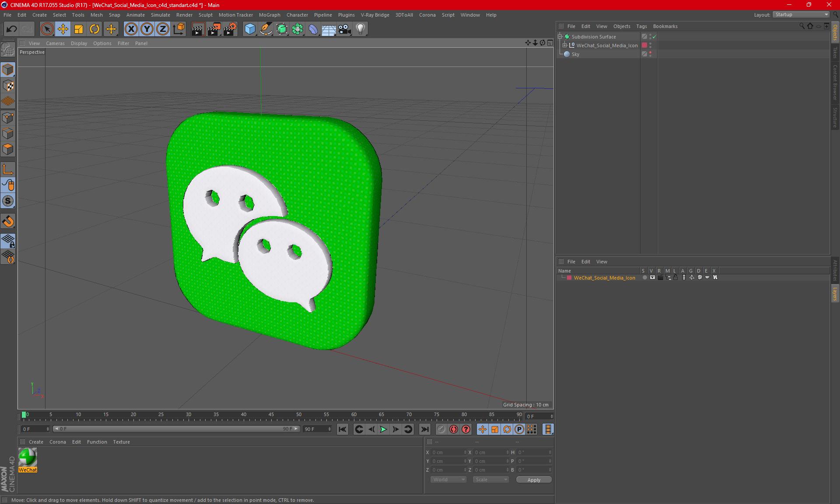840x504 pixels.
Task: Collapse the Subdivision Surface hierarchy
Action: point(560,37)
